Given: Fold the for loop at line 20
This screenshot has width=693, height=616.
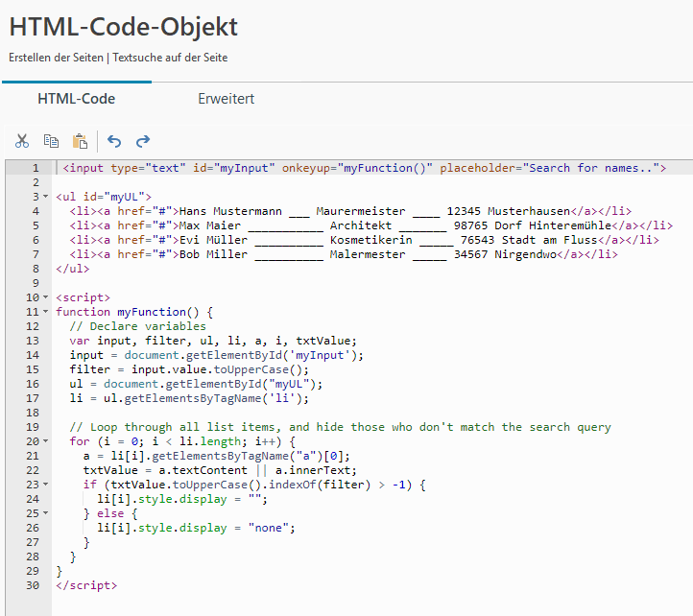Looking at the screenshot, I should (45, 441).
